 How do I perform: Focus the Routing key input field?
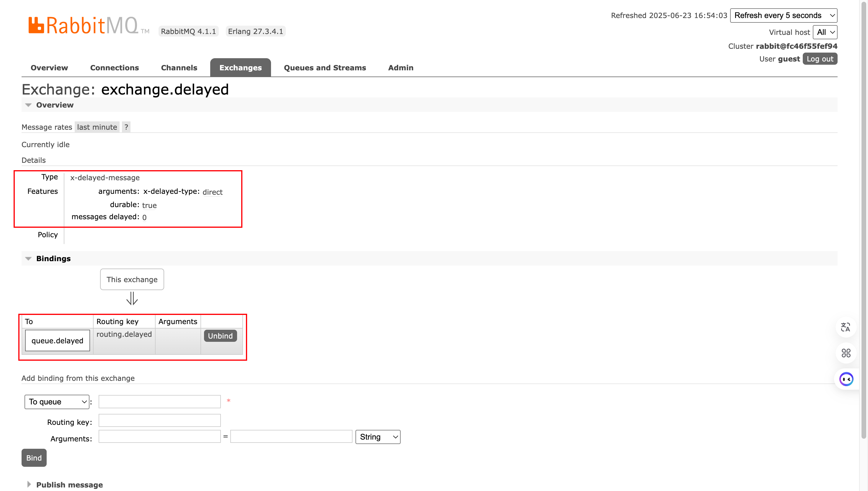coord(159,420)
